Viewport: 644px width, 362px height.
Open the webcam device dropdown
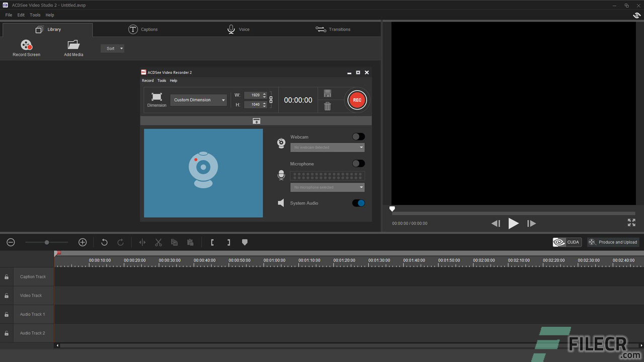tap(328, 147)
